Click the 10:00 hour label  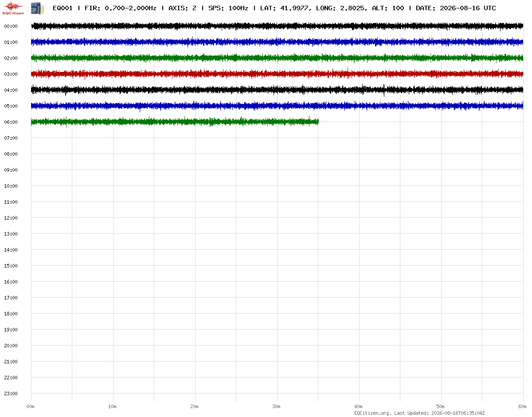(x=11, y=186)
